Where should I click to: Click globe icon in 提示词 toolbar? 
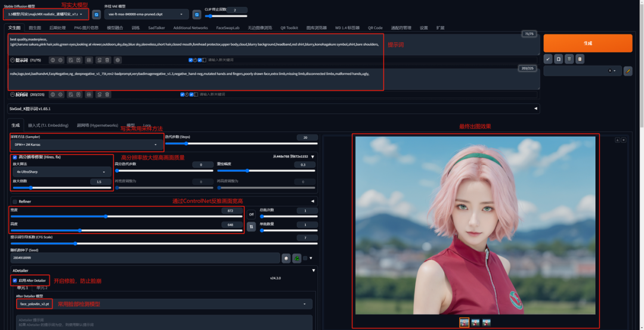click(52, 60)
